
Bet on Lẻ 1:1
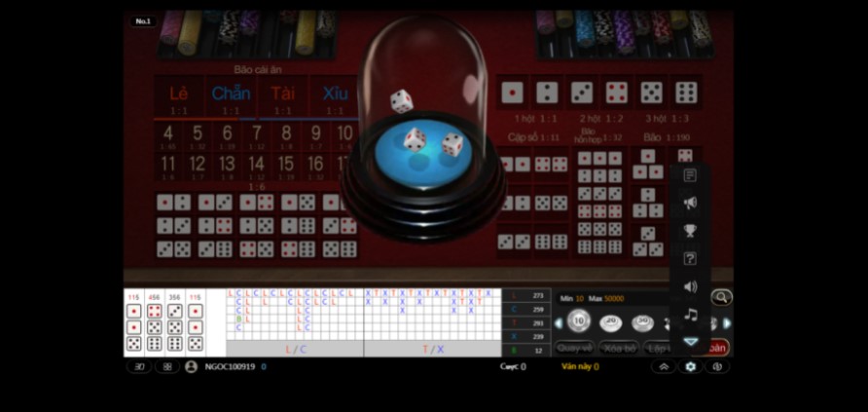179,97
